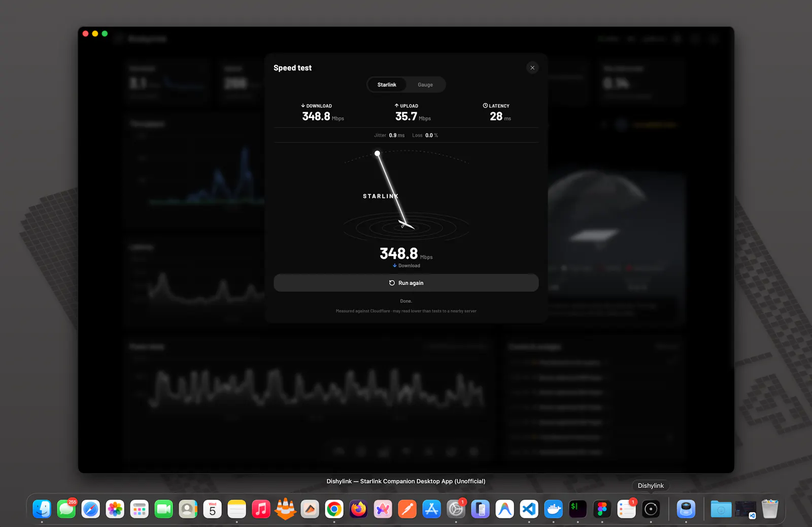Open Notes from the dock
The width and height of the screenshot is (812, 527).
click(x=237, y=509)
